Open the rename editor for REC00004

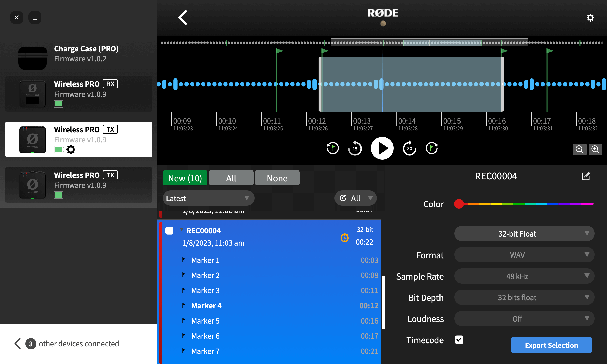pyautogui.click(x=586, y=176)
